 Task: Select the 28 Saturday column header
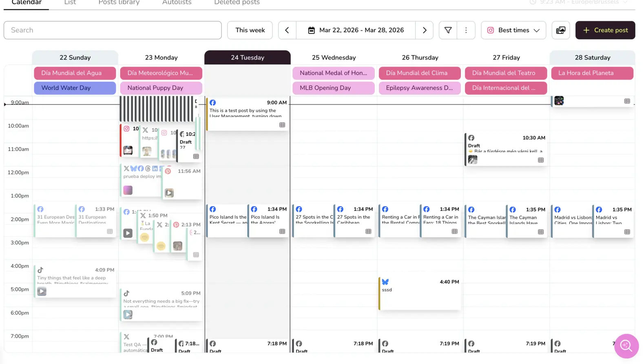[593, 58]
